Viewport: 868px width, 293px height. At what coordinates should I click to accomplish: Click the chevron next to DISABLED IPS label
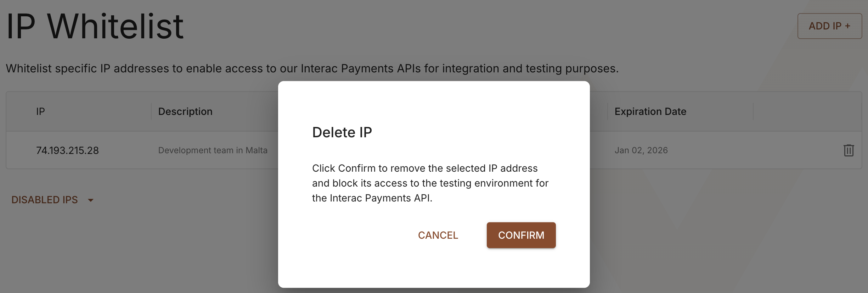(91, 200)
